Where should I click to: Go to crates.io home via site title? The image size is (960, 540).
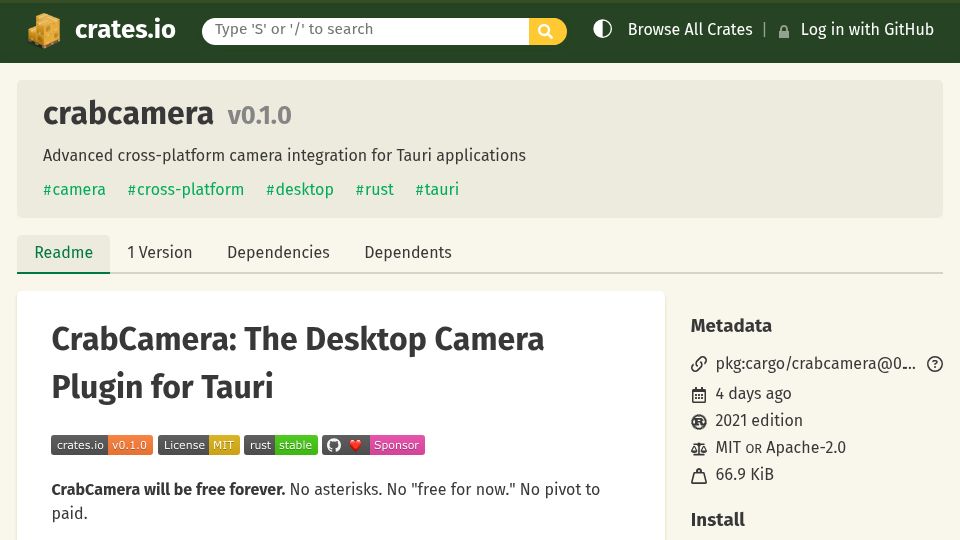tap(125, 29)
